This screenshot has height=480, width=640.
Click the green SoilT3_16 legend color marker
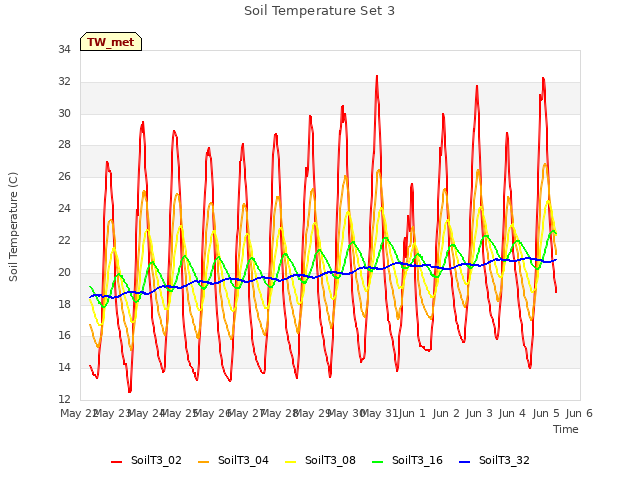378,462
